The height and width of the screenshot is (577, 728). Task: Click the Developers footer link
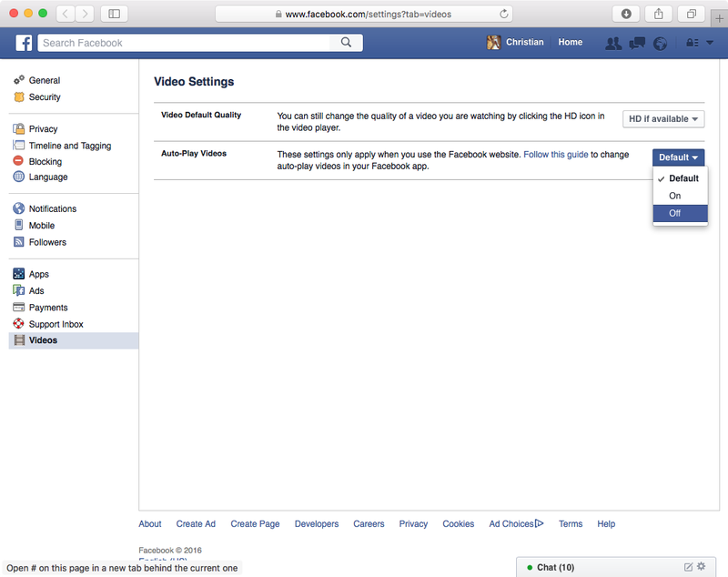(317, 523)
